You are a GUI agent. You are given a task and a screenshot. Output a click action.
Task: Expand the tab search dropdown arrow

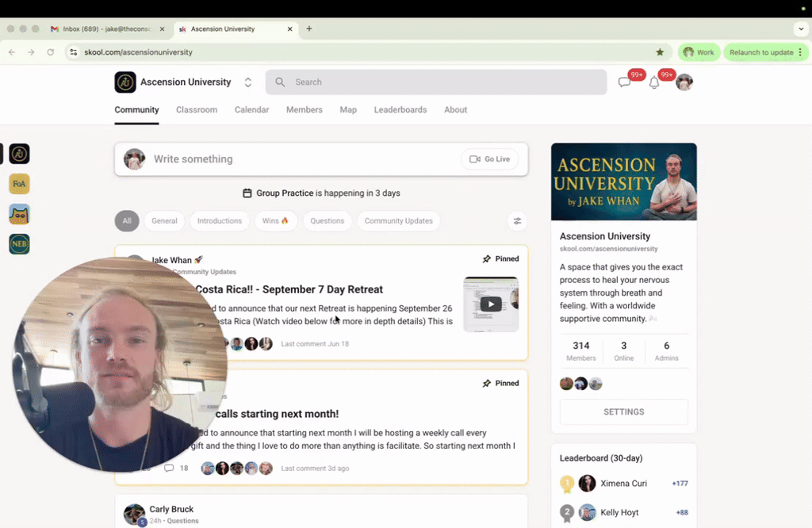pos(801,29)
